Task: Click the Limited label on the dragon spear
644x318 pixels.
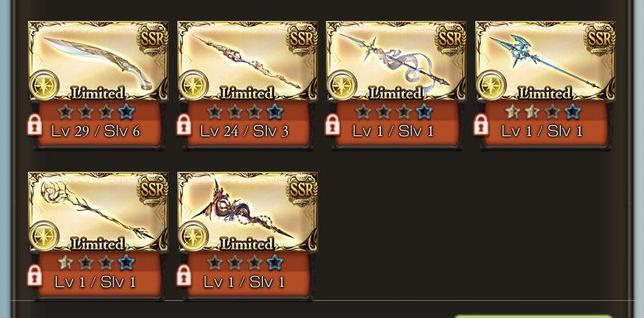Action: (247, 244)
